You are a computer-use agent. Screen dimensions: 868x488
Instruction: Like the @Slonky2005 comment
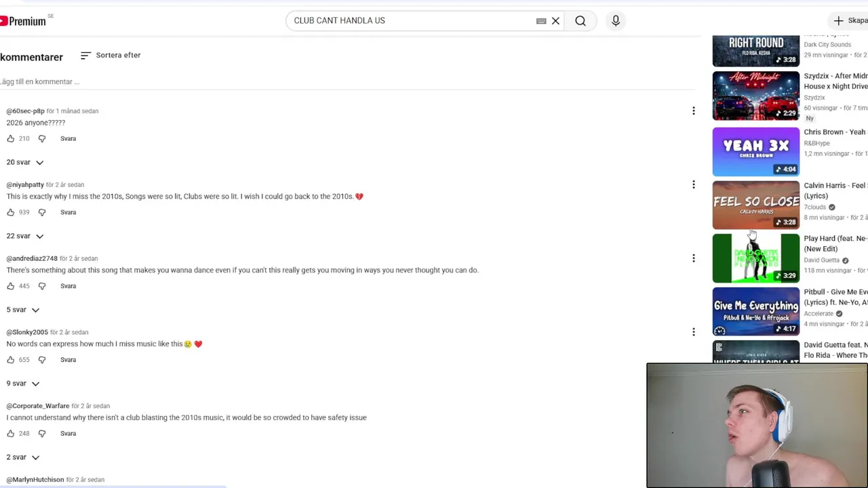11,361
